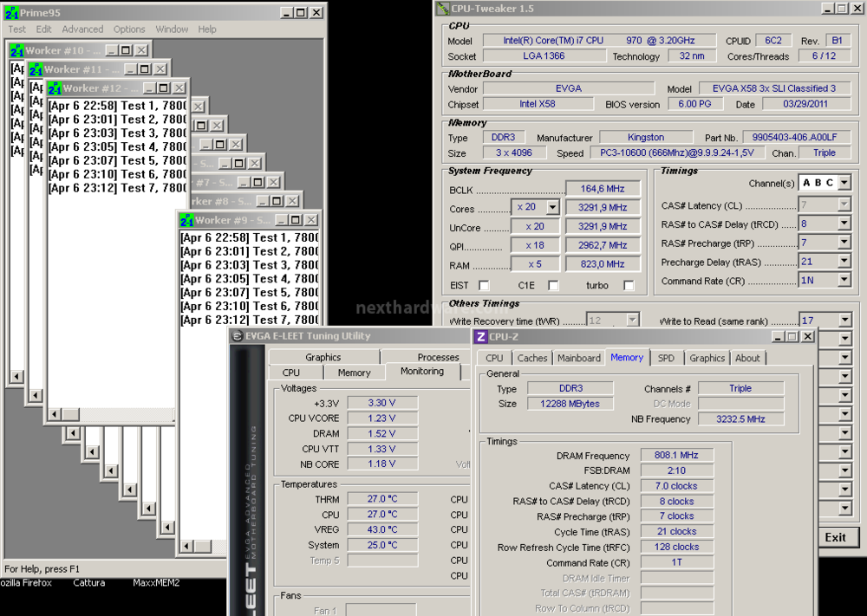This screenshot has height=616, width=867.
Task: Click the CPU-Z title bar icon
Action: (x=481, y=336)
